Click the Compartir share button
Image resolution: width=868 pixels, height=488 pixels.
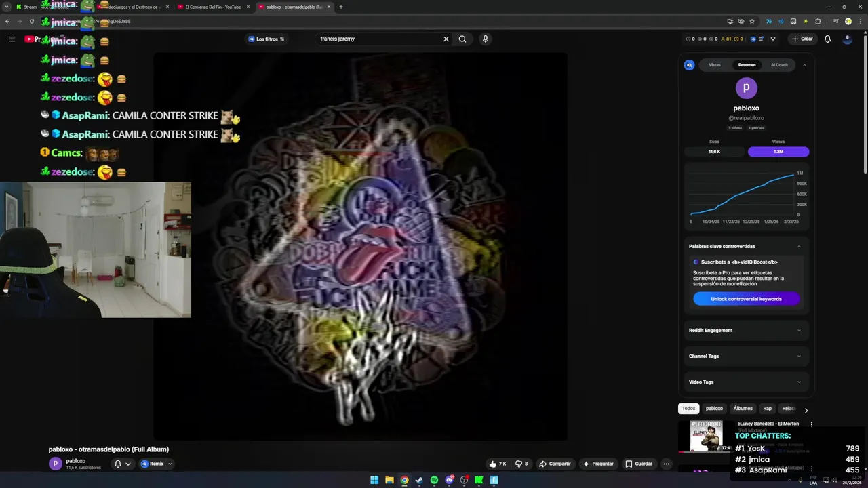pos(555,464)
